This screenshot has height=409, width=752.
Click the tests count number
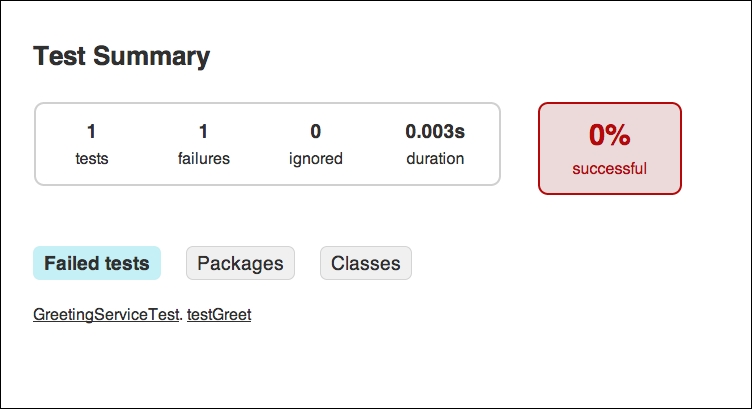click(x=92, y=131)
